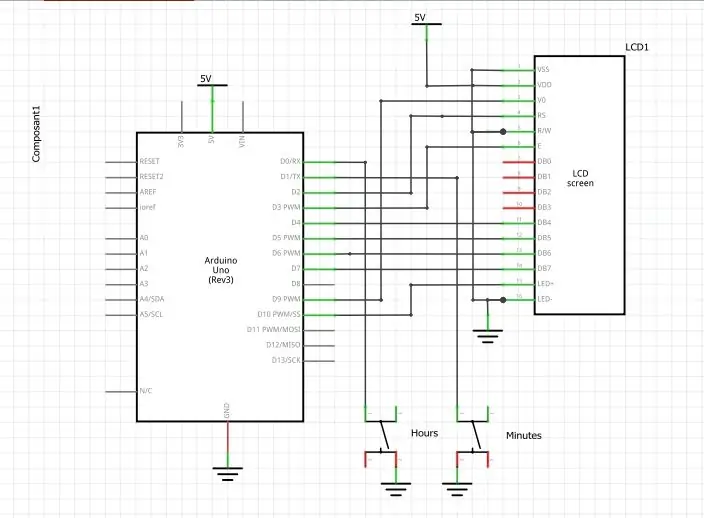Screen dimensions: 704x518
Task: Click the A4/SDA pin label
Action: pyautogui.click(x=152, y=299)
